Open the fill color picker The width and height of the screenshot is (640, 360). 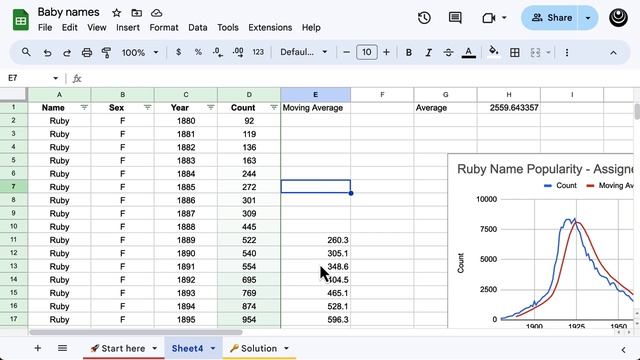click(494, 52)
